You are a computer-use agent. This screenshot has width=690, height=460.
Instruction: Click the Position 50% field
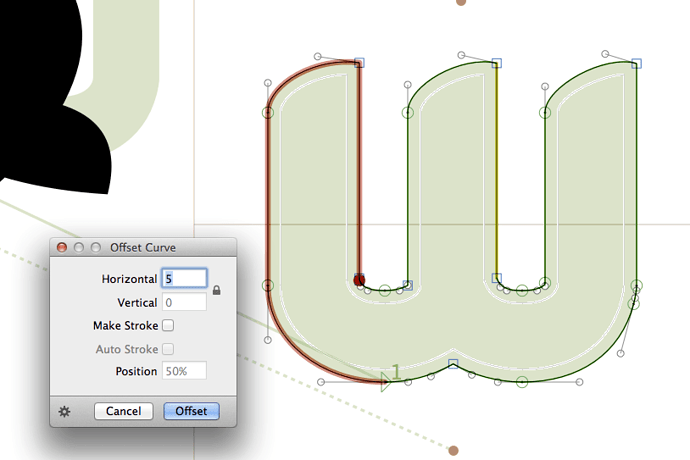(184, 371)
